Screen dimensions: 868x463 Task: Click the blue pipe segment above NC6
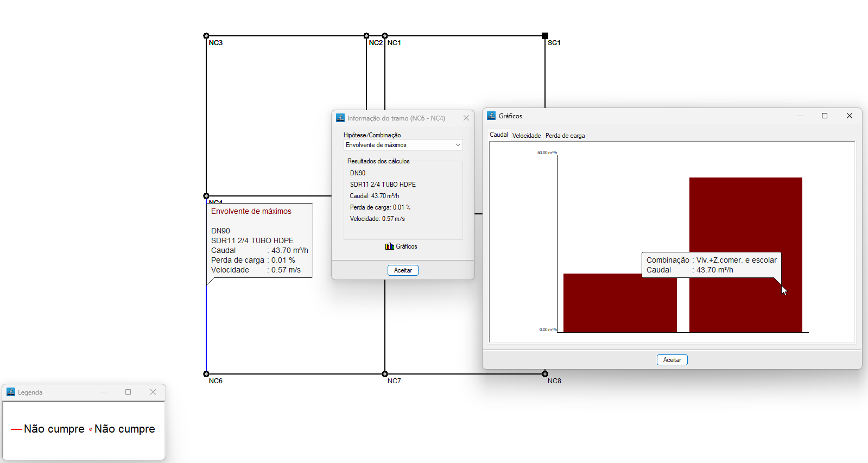point(206,329)
